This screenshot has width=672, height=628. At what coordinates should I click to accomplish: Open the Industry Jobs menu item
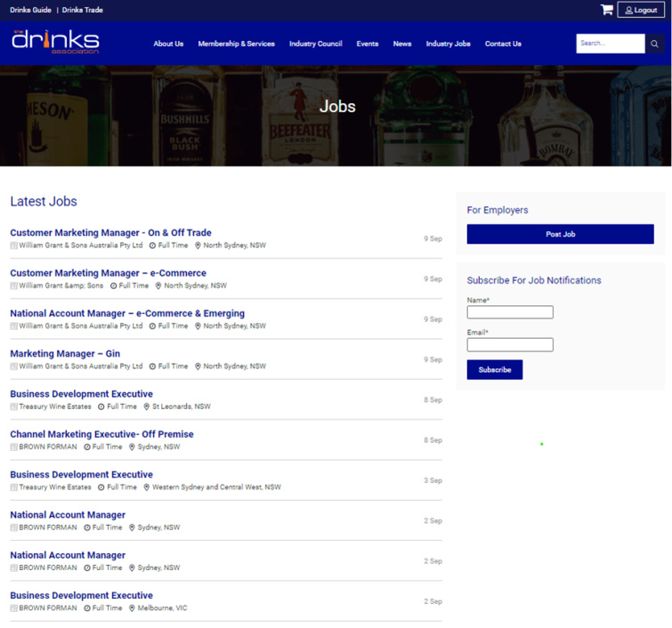[x=448, y=44]
